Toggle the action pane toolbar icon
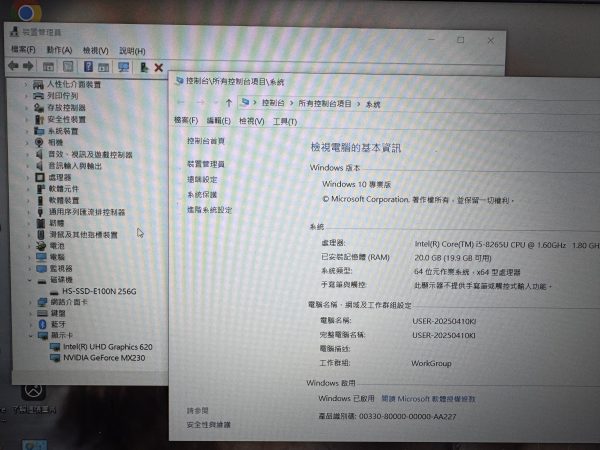Screen dimensions: 600x450 click(103, 67)
